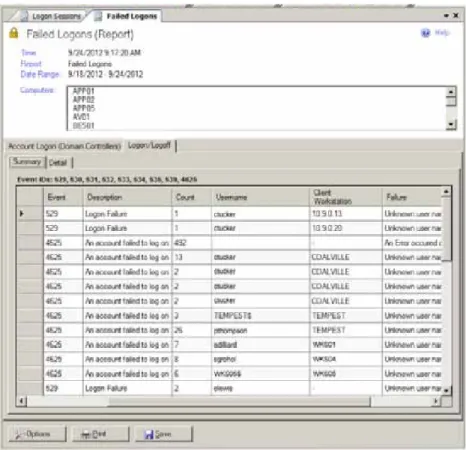Click the printer icon on Print
Image resolution: width=466 pixels, height=450 pixels.
tap(86, 435)
